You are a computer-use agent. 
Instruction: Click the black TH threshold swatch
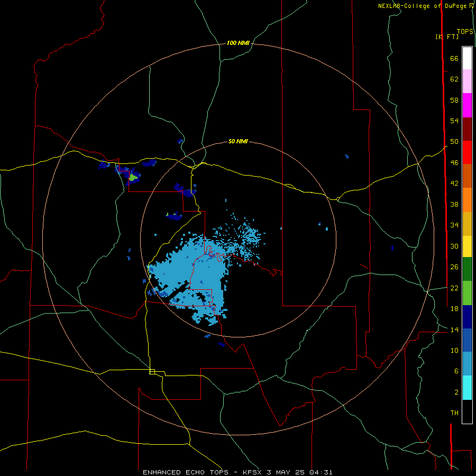click(x=467, y=411)
